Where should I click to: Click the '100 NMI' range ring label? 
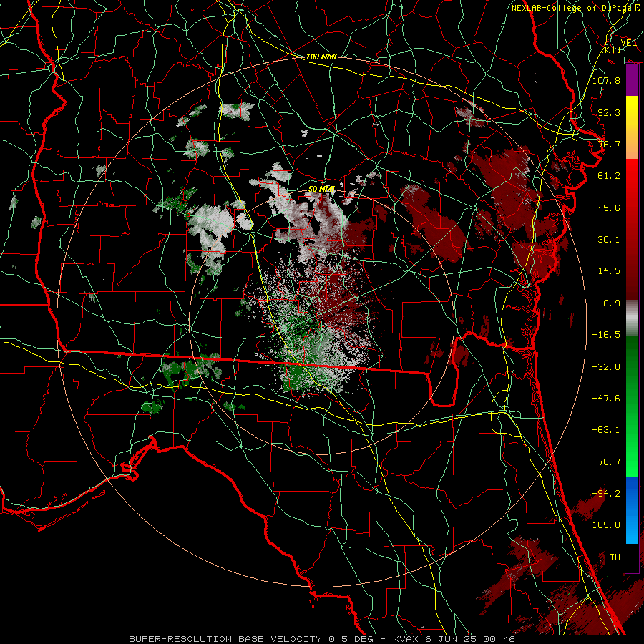[x=321, y=57]
